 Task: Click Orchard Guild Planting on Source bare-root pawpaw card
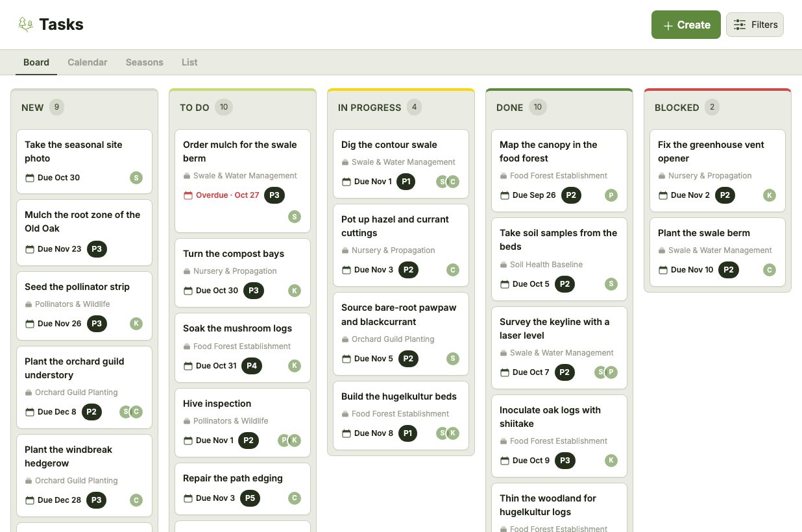[x=393, y=339]
